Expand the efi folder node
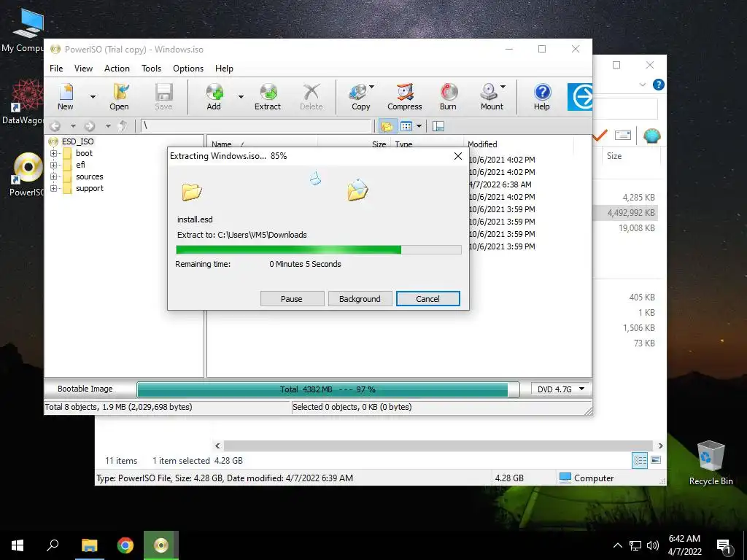The width and height of the screenshot is (747, 560). [x=53, y=165]
